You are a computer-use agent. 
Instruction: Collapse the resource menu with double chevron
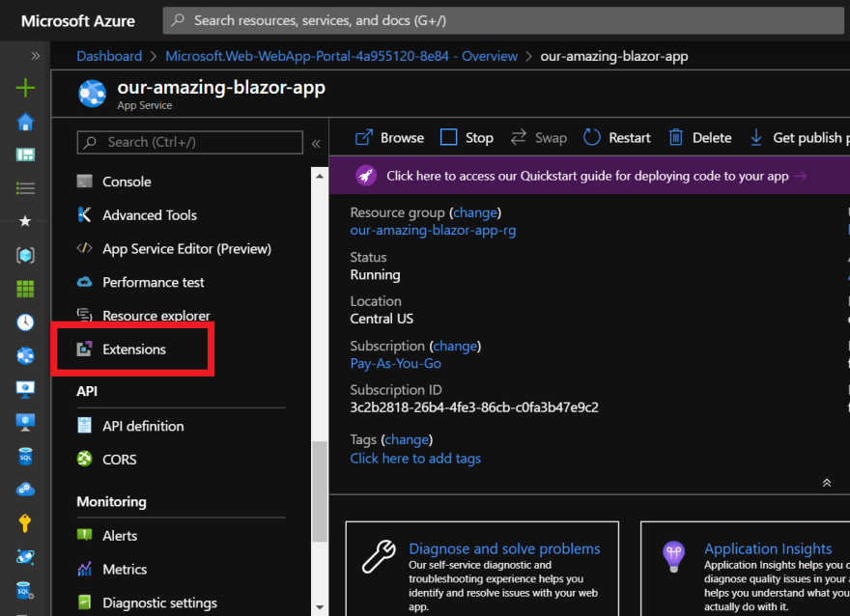[x=316, y=144]
